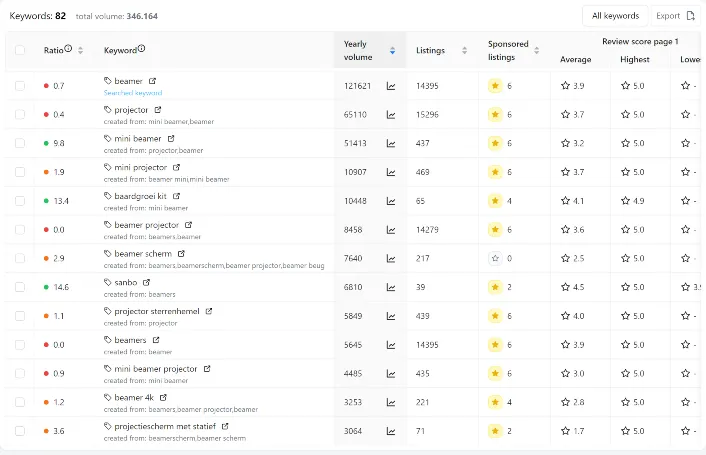The height and width of the screenshot is (455, 706).
Task: Check the checkbox for mini projector row
Action: [x=20, y=172]
